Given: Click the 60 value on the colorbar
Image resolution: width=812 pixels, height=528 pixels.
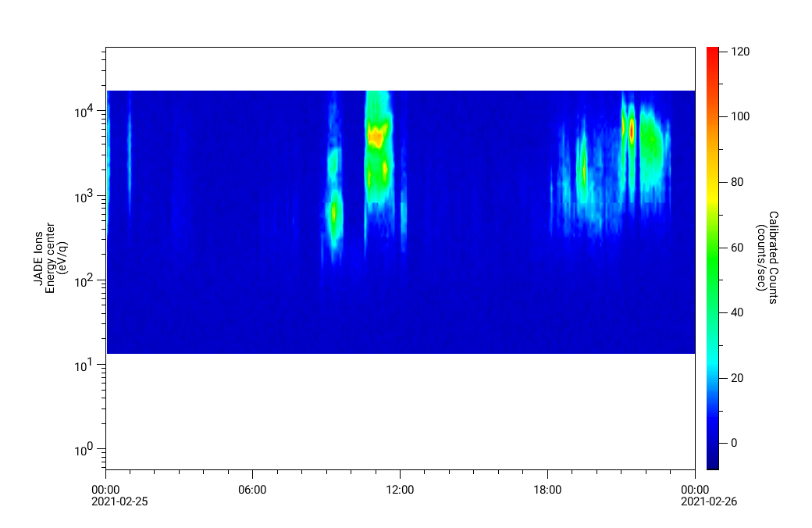Looking at the screenshot, I should [737, 247].
